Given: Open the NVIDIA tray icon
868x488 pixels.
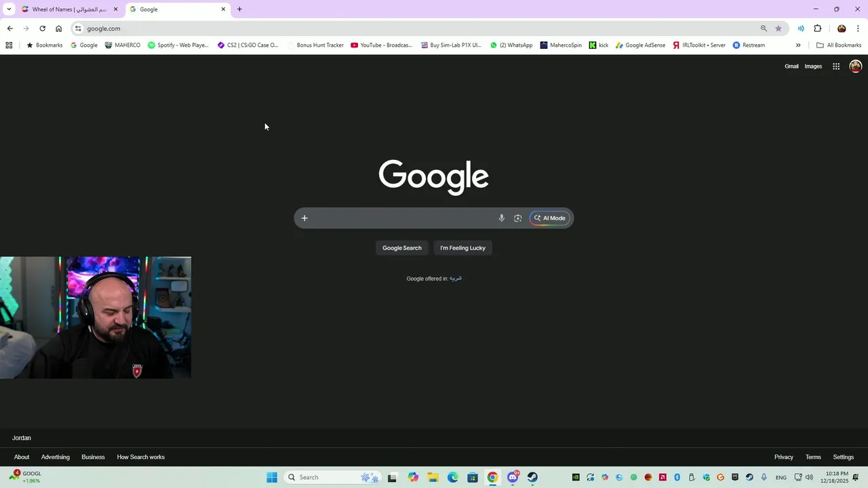Looking at the screenshot, I should point(576,477).
